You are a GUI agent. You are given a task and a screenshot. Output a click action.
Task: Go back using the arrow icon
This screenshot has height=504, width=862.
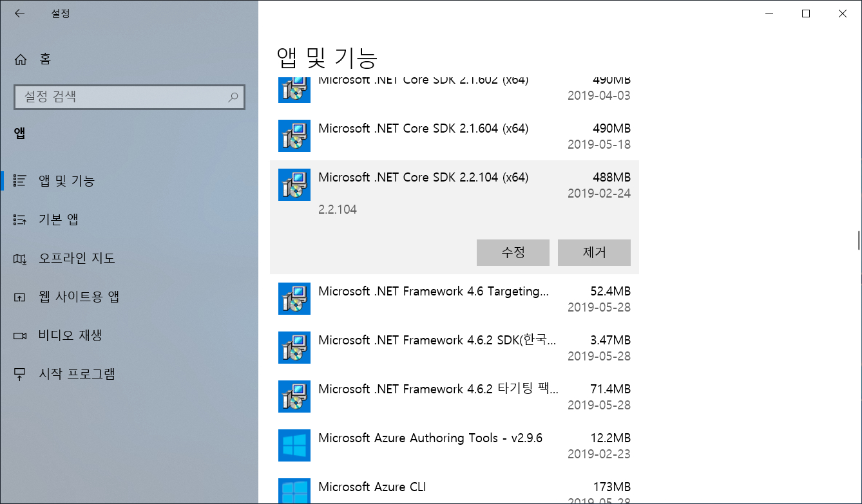click(x=19, y=14)
